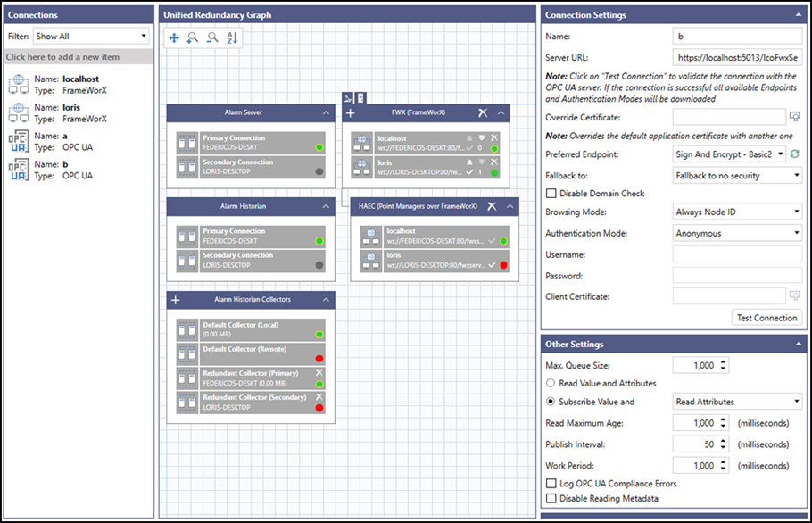
Task: Open the Browsing Mode dropdown
Action: pyautogui.click(x=736, y=212)
